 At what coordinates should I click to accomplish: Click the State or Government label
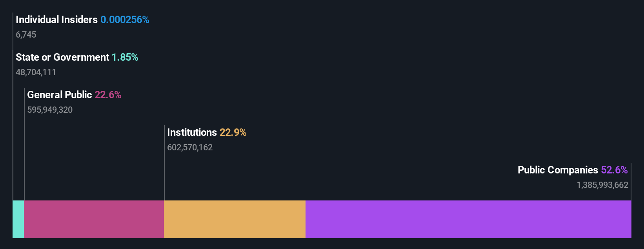pos(62,57)
